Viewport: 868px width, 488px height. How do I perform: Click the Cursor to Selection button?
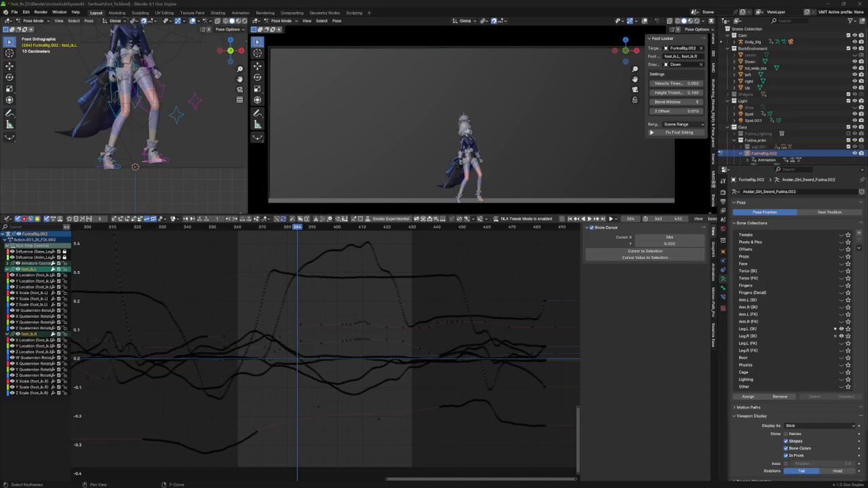tap(644, 251)
